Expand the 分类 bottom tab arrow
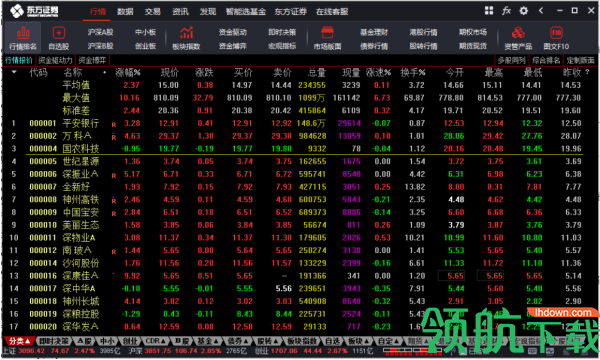 coord(28,340)
